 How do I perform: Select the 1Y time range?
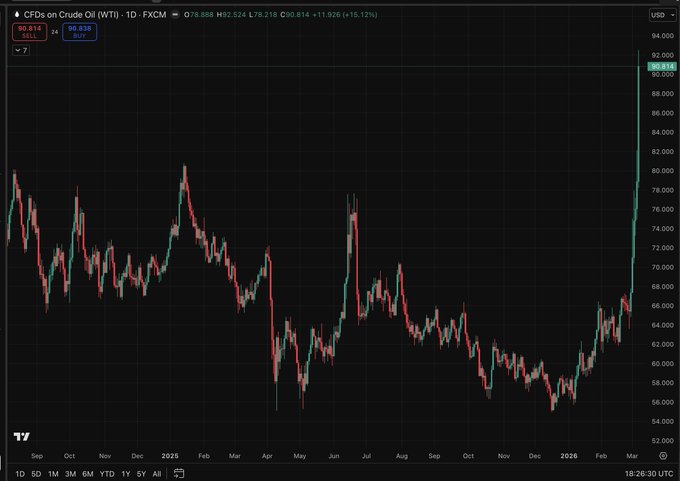126,474
